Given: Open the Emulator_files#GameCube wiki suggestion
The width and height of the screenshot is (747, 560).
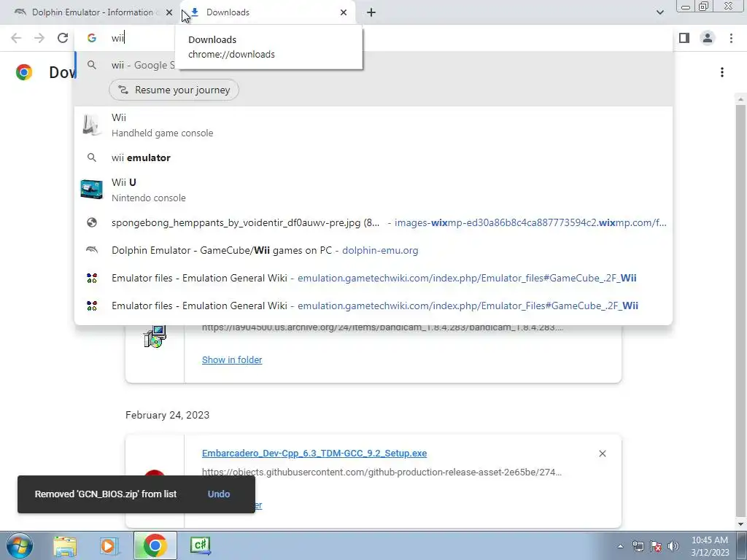Looking at the screenshot, I should click(373, 278).
